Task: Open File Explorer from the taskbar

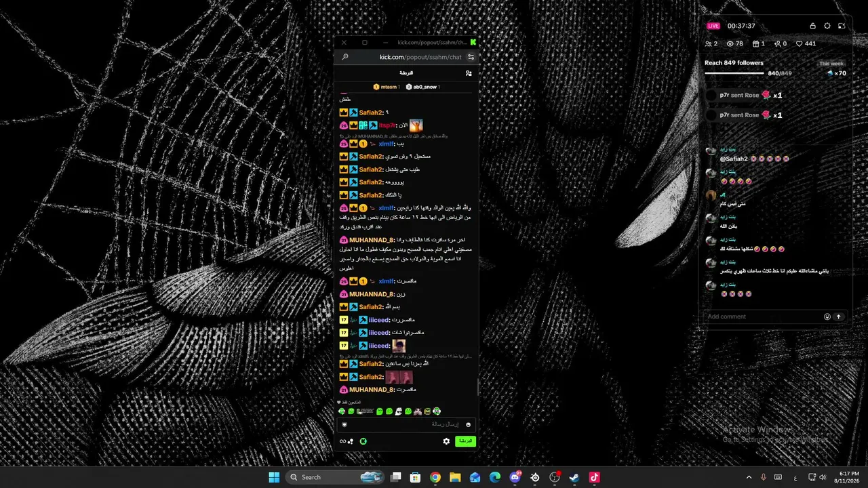Action: (455, 477)
